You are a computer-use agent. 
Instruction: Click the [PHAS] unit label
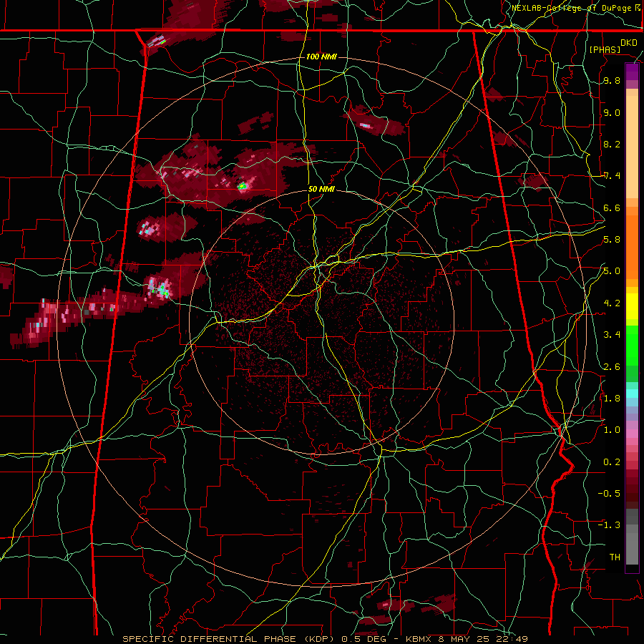coord(605,49)
